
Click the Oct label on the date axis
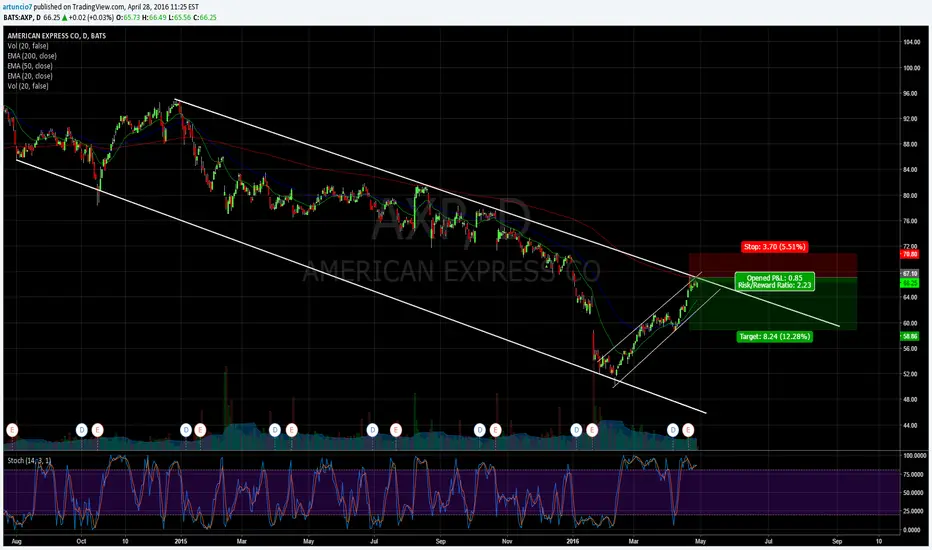pos(81,541)
